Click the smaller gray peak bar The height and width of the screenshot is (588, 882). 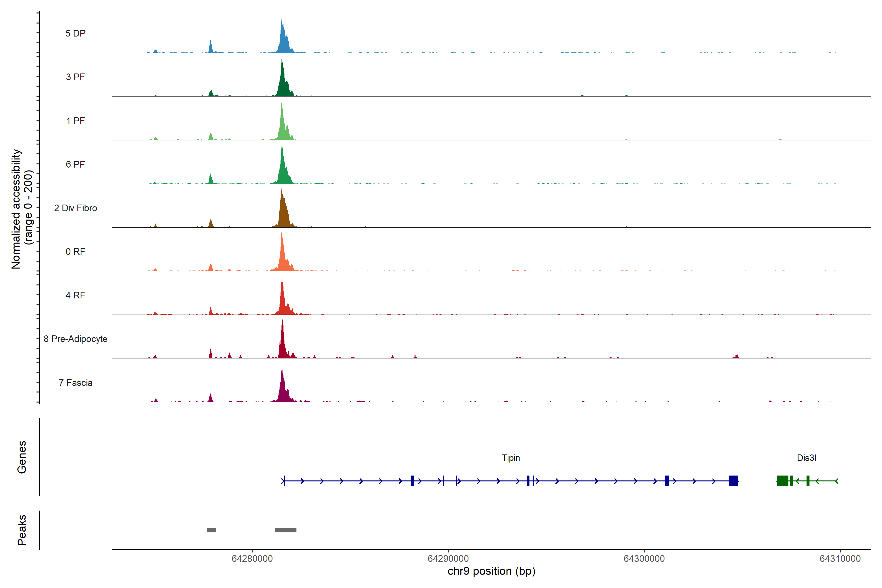tap(211, 530)
